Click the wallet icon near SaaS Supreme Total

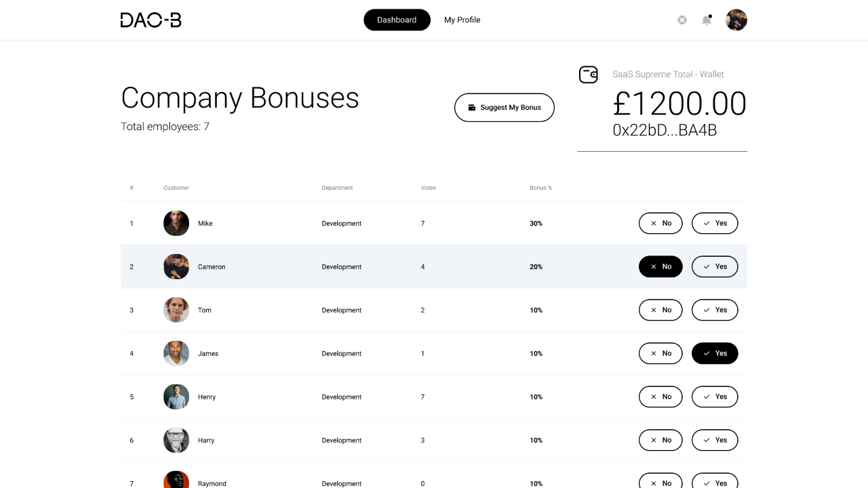(589, 75)
